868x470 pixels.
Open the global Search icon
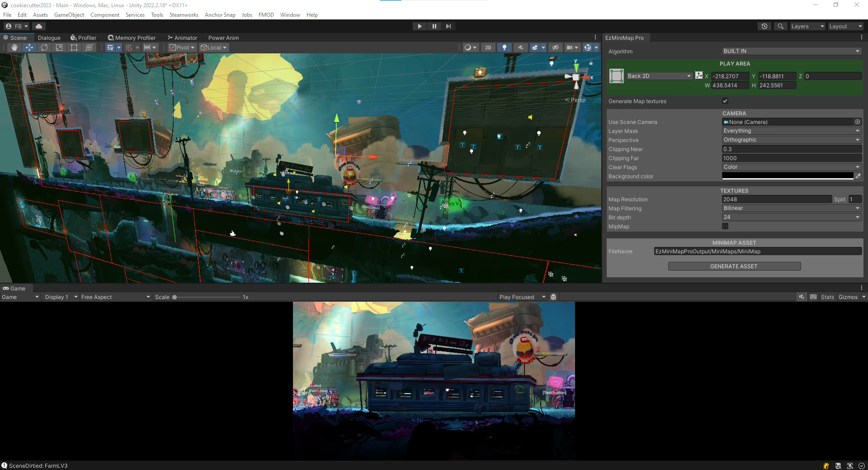[x=780, y=26]
